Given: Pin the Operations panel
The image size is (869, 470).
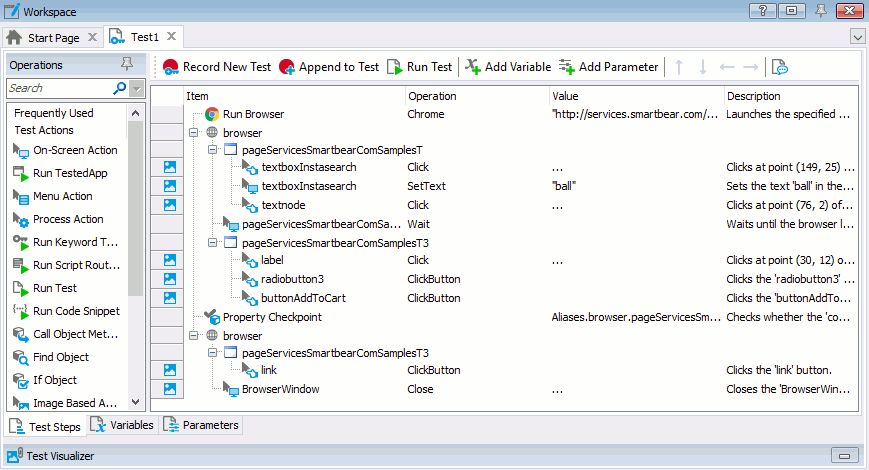Looking at the screenshot, I should (126, 64).
